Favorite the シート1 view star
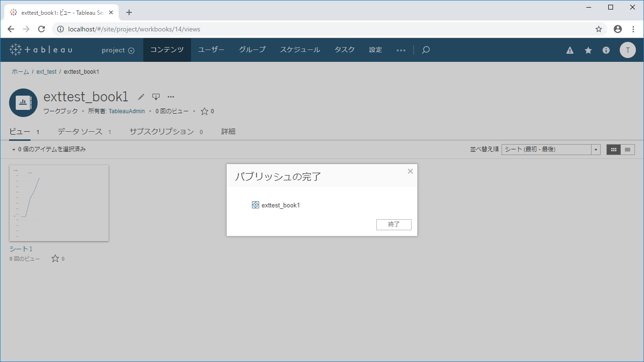Screen dimensions: 644x362 tap(55, 259)
